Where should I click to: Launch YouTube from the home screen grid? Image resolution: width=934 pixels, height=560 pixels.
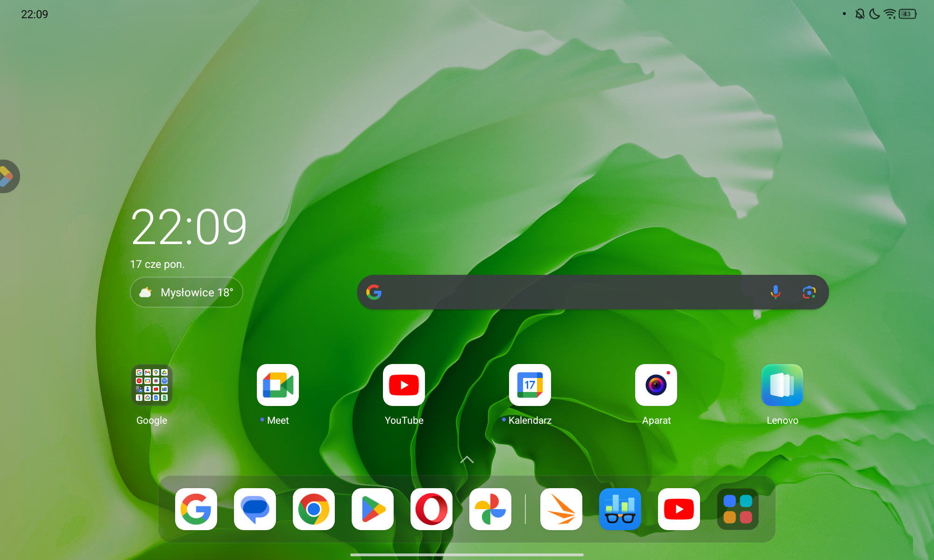(404, 385)
